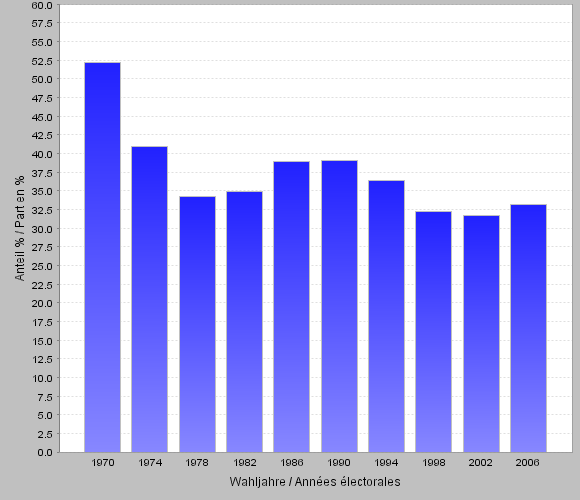Click the 'Anteil % / Part en %' axis title

point(20,228)
